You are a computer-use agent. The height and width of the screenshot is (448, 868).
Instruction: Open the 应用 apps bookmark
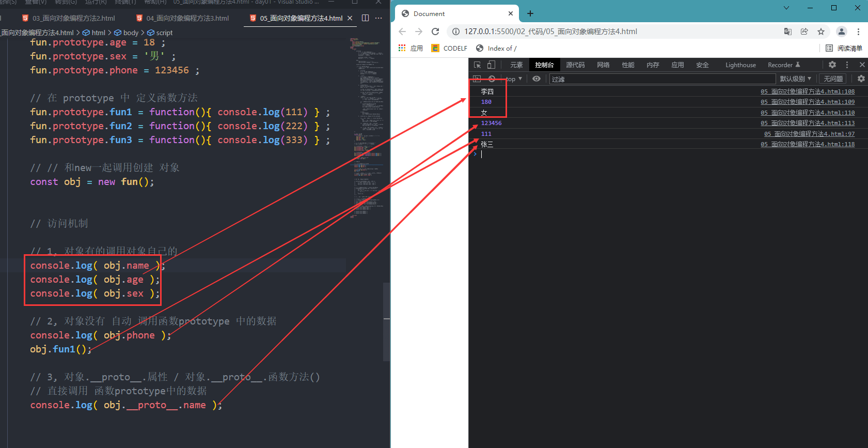click(411, 48)
